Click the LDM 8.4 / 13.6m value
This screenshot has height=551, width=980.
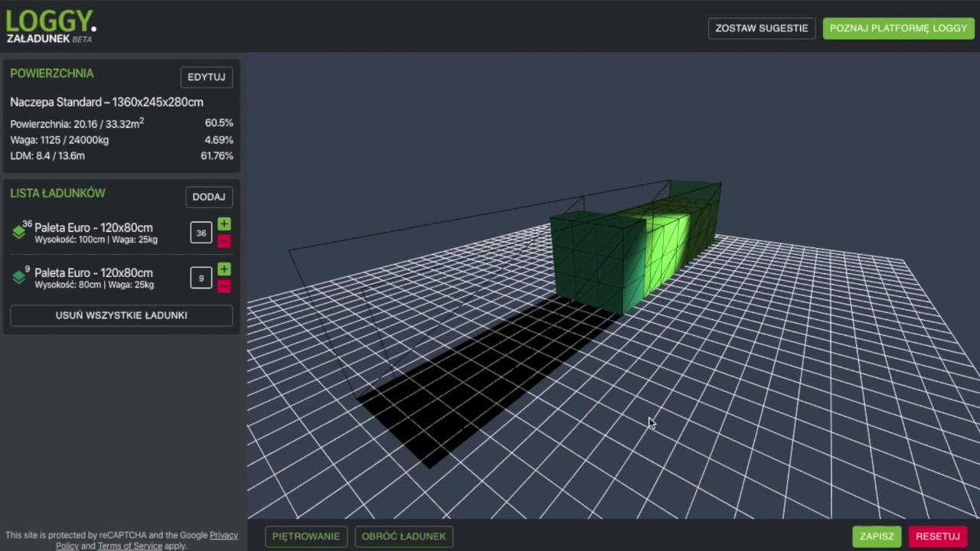pyautogui.click(x=47, y=155)
